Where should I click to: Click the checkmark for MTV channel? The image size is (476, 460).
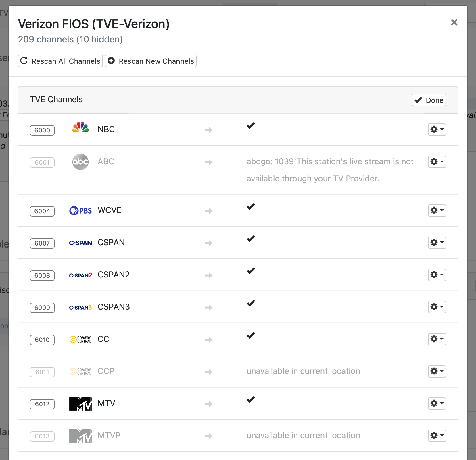[250, 400]
